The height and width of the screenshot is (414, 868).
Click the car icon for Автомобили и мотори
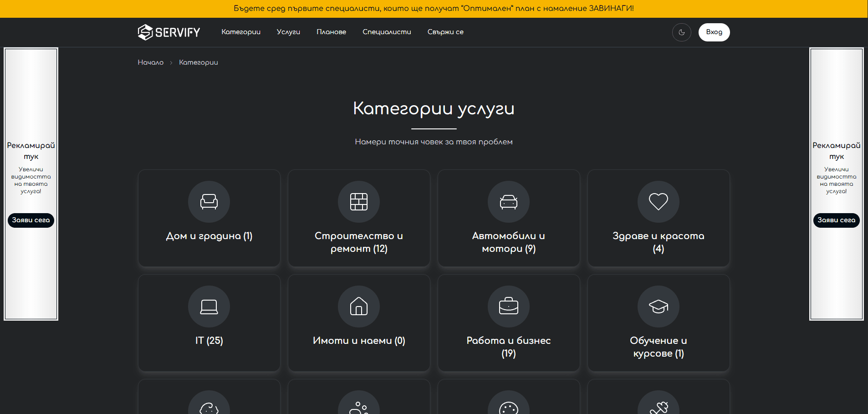click(x=509, y=202)
